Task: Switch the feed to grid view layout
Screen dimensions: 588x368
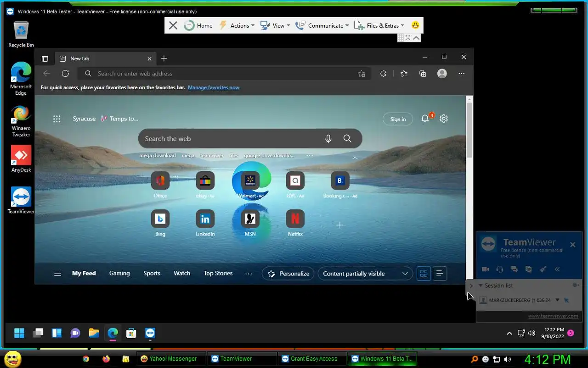Action: pyautogui.click(x=424, y=274)
